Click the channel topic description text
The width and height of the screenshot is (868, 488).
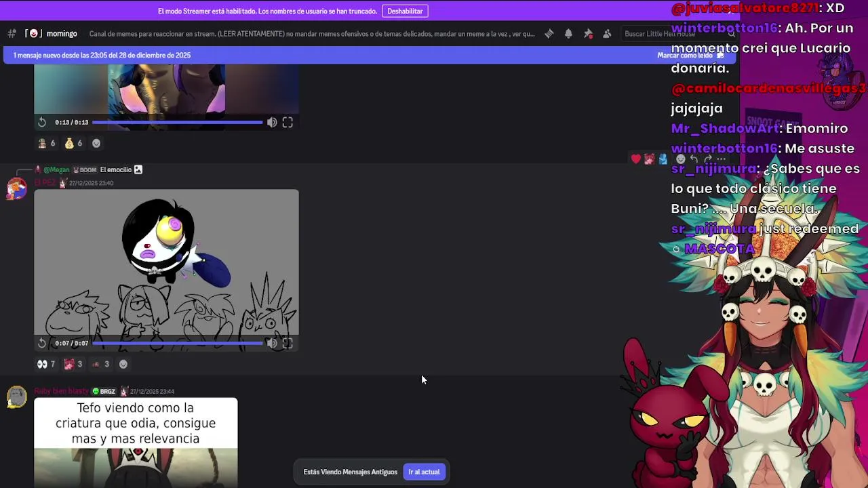point(312,34)
